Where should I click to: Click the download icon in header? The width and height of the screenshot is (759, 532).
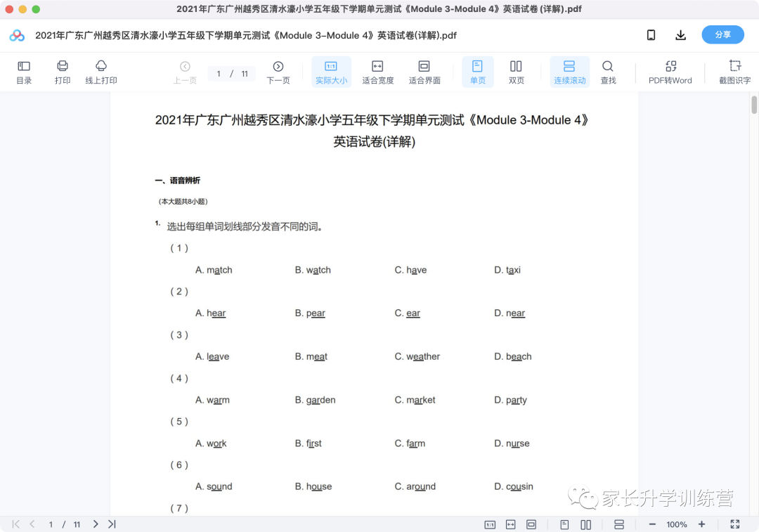680,35
